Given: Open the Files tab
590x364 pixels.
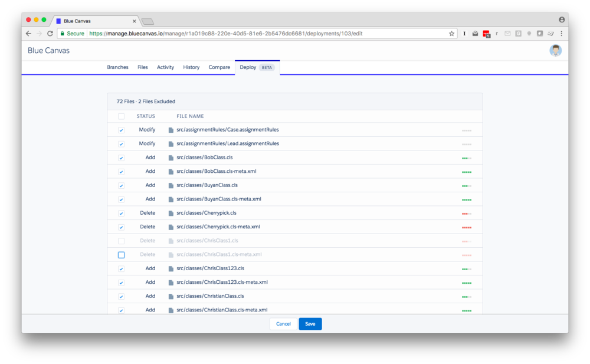Looking at the screenshot, I should [143, 67].
